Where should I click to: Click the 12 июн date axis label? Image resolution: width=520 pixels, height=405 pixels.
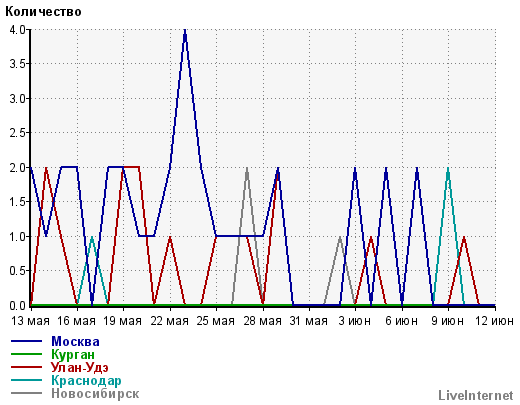[494, 321]
